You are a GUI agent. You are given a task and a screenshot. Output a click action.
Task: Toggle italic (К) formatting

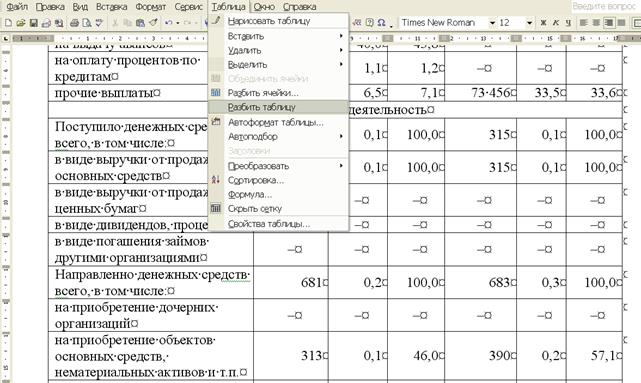click(556, 22)
